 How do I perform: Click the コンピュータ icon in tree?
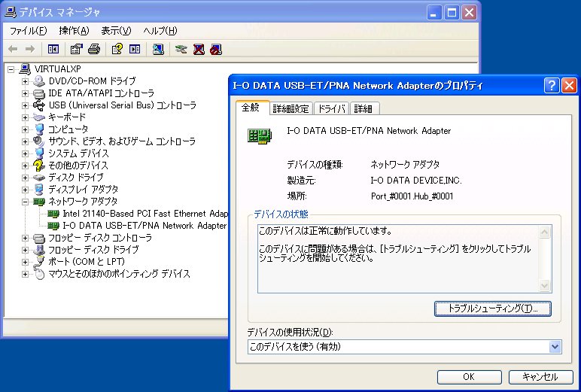(x=39, y=129)
